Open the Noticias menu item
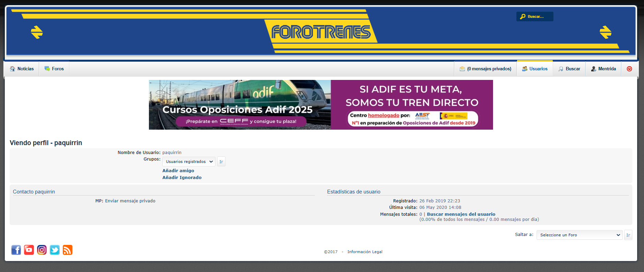This screenshot has height=272, width=644. (x=22, y=69)
